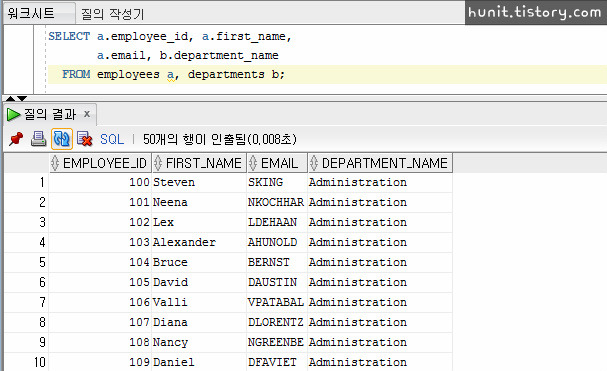This screenshot has width=607, height=371.
Task: Sort by the FIRST_NAME column header
Action: click(199, 163)
